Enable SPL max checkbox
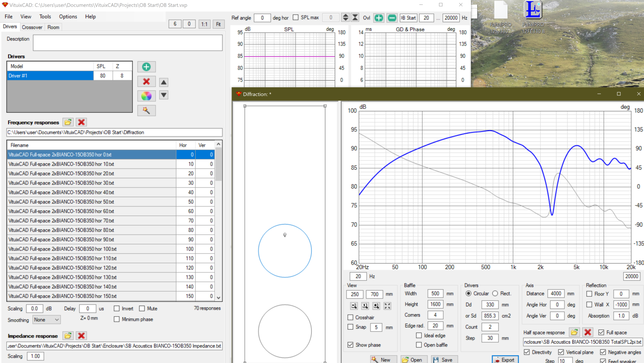This screenshot has width=644, height=363. (x=296, y=18)
